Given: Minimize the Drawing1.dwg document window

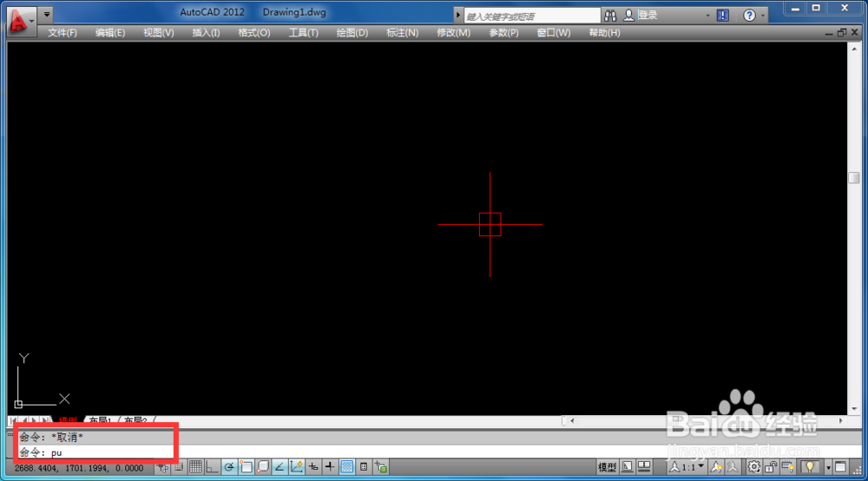Looking at the screenshot, I should (829, 33).
